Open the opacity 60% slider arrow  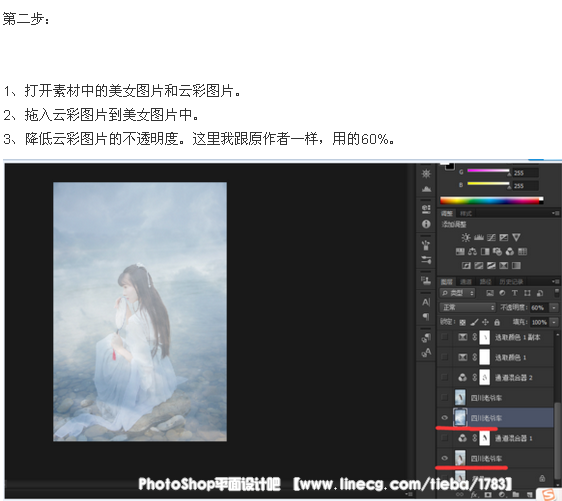tap(554, 307)
